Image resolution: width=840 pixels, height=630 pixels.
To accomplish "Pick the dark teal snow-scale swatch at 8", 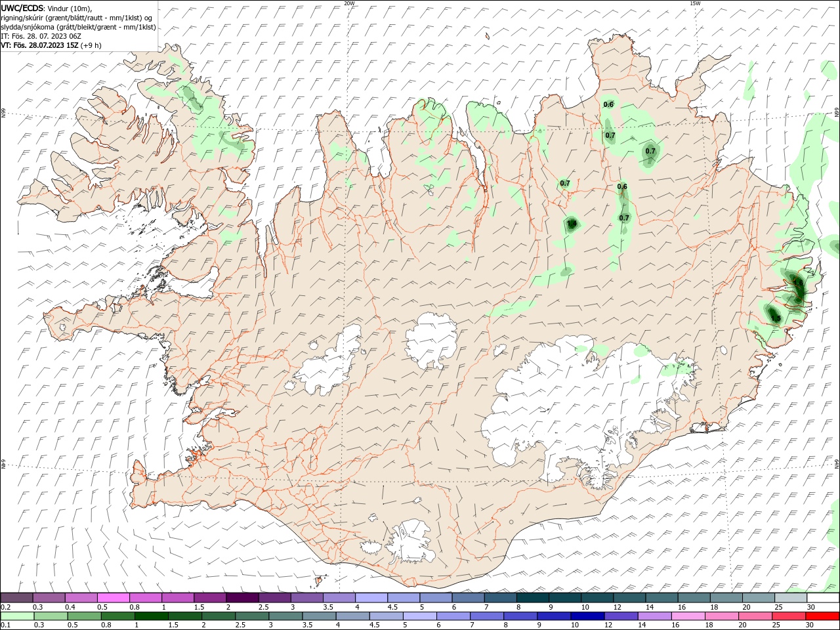I will pyautogui.click(x=533, y=598).
